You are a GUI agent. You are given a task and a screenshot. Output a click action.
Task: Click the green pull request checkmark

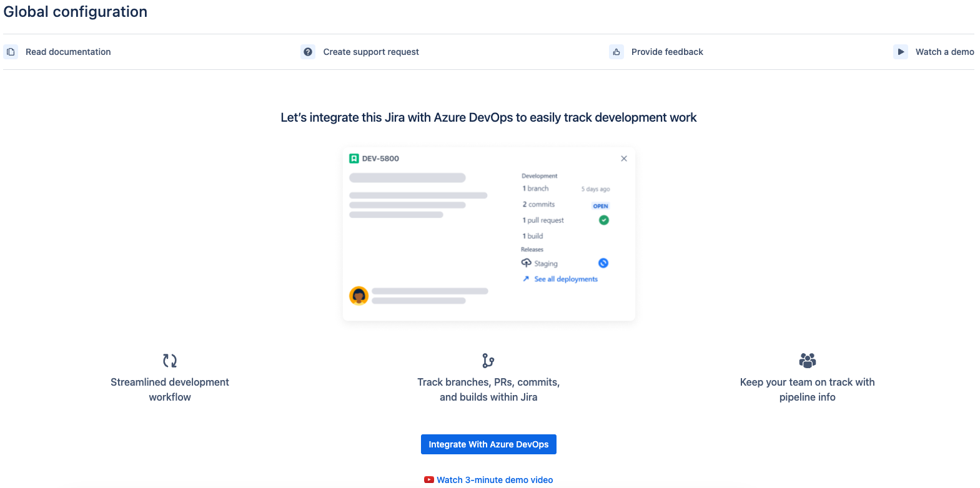tap(604, 220)
